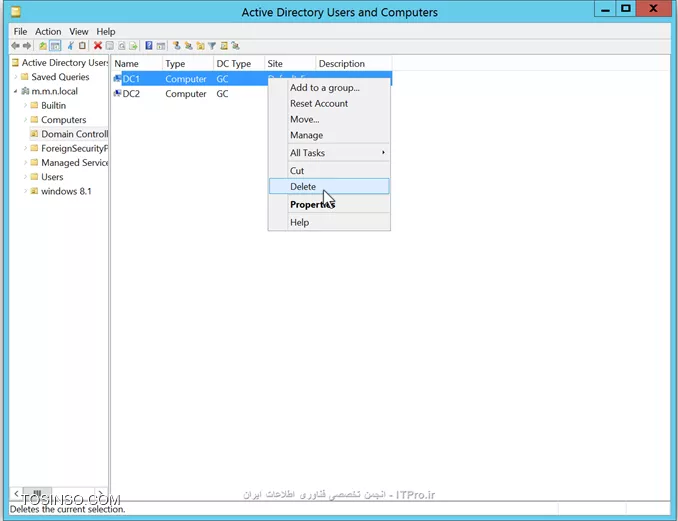Screen dimensions: 678x521
Task: Open the Help menu in menu bar
Action: [106, 32]
